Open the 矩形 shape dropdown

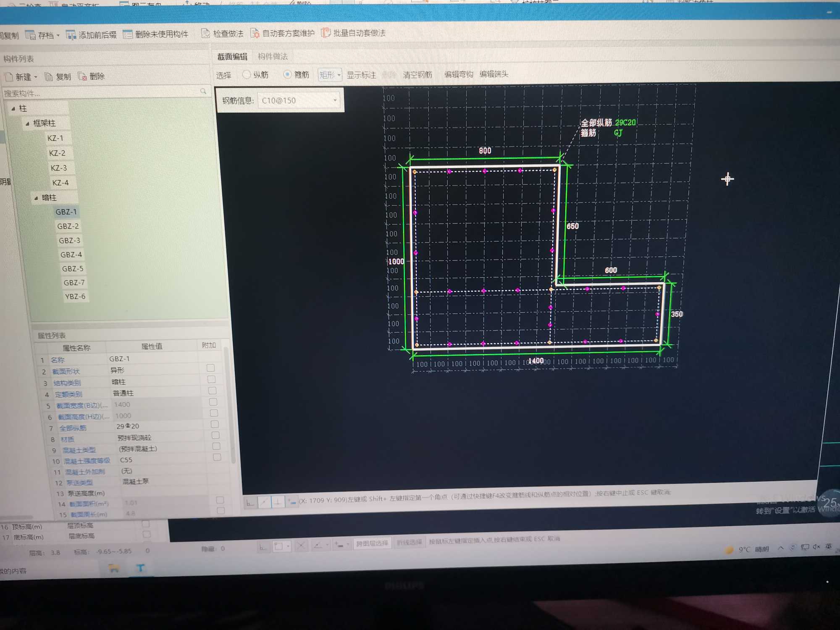330,75
